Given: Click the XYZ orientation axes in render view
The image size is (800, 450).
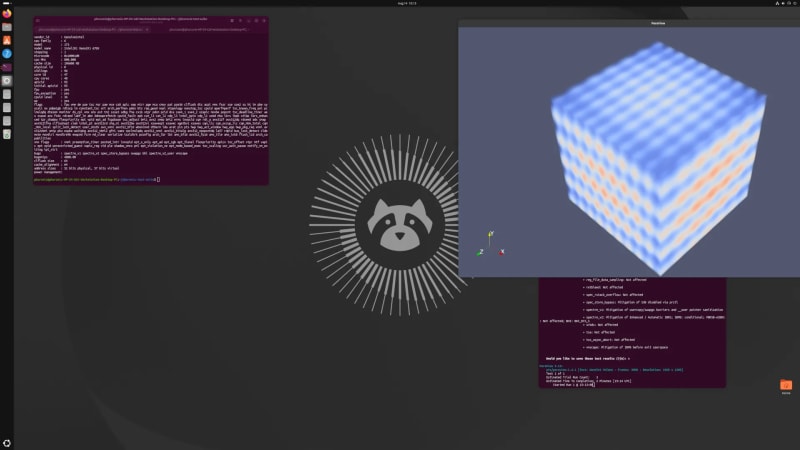Looking at the screenshot, I should click(490, 244).
